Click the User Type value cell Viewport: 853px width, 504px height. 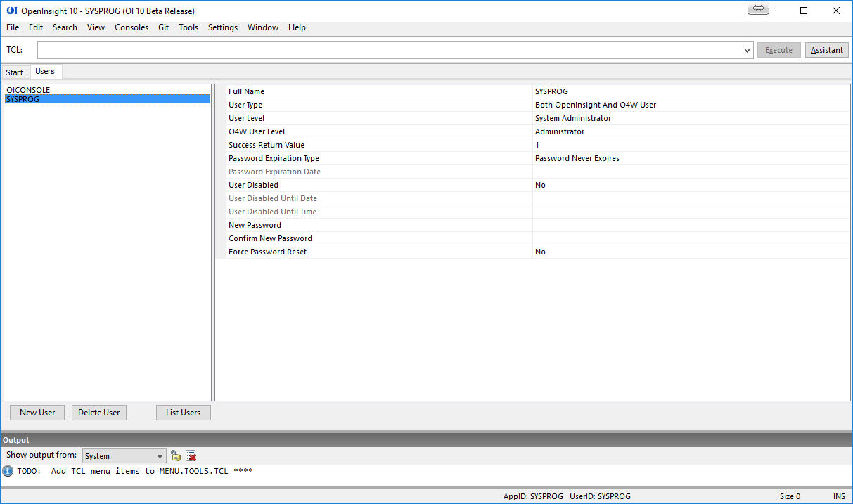(691, 105)
